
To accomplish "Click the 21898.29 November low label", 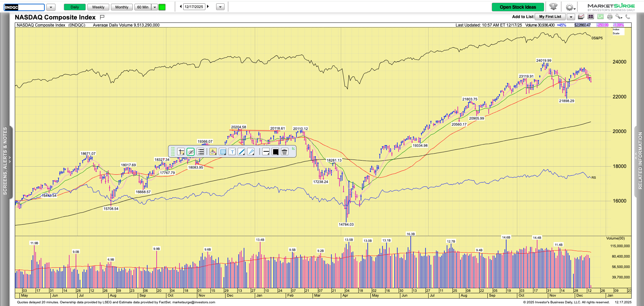I will click(566, 101).
